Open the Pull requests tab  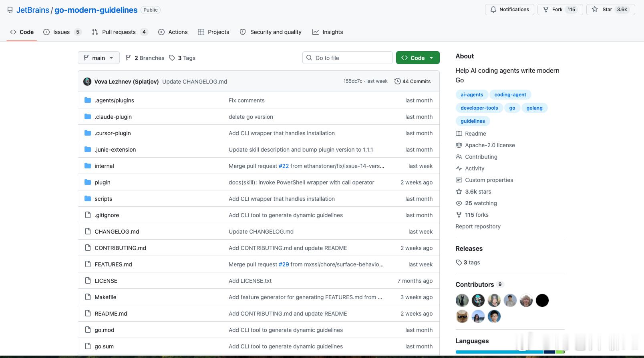pyautogui.click(x=120, y=32)
